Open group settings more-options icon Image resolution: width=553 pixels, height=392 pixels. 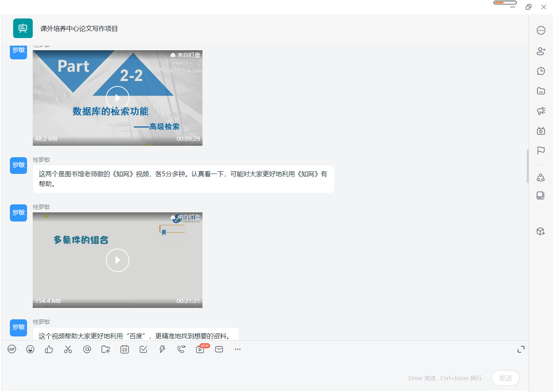point(541,30)
